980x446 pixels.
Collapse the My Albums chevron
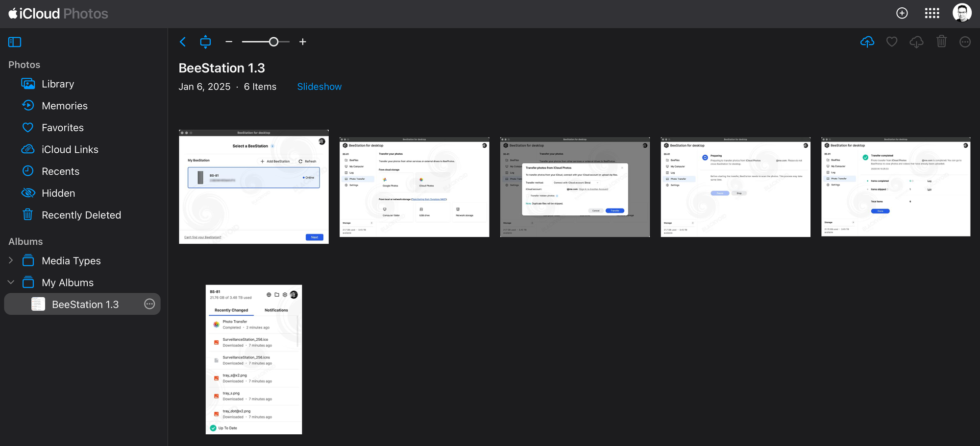click(11, 282)
